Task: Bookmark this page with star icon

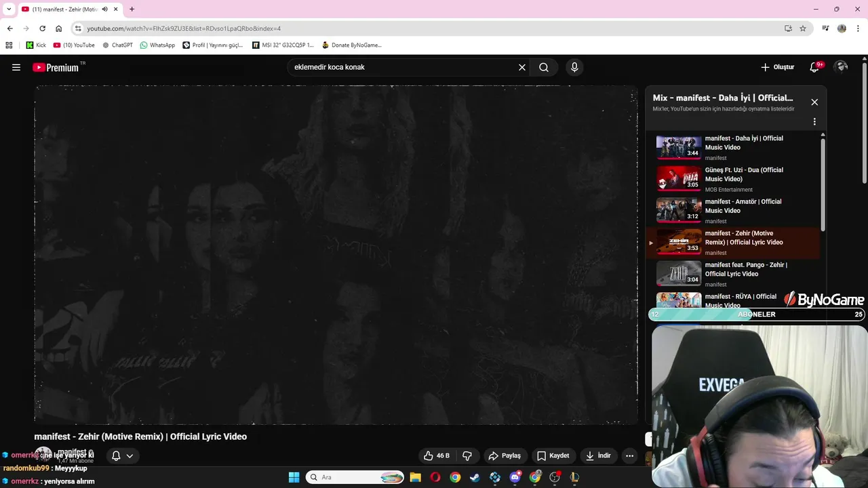Action: click(x=803, y=28)
